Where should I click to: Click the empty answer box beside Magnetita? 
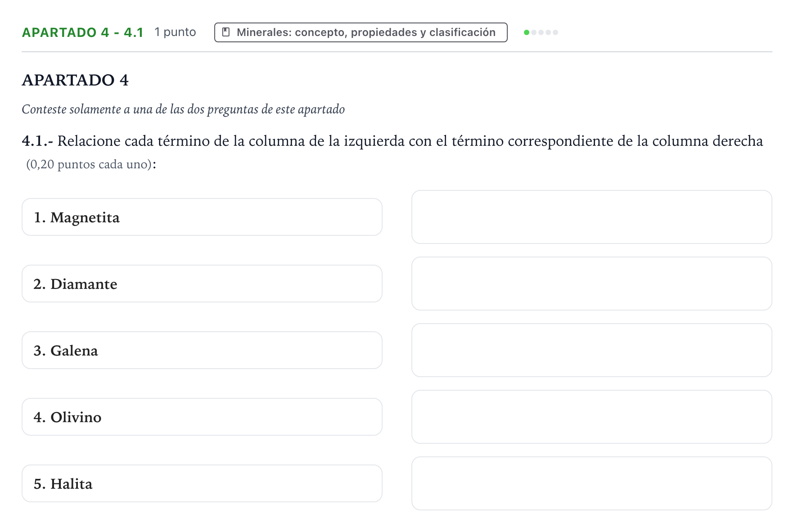592,217
